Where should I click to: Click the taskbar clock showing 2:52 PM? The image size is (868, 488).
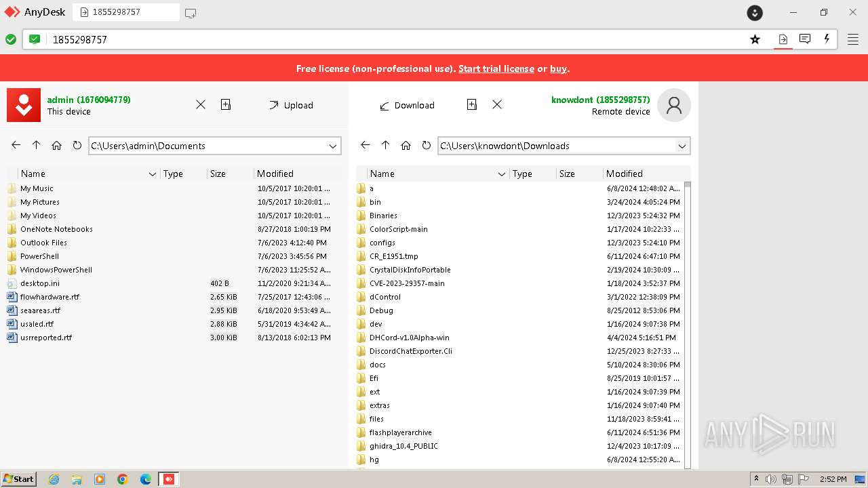pyautogui.click(x=832, y=479)
